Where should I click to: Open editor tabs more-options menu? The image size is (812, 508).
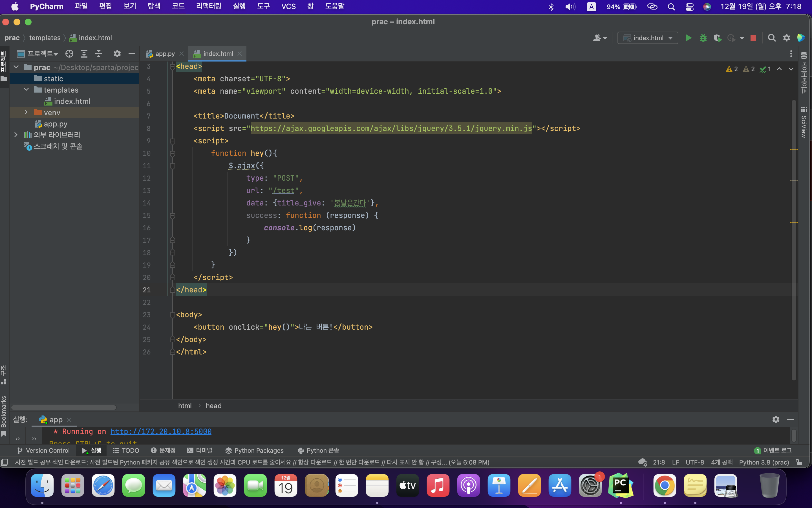coord(791,54)
